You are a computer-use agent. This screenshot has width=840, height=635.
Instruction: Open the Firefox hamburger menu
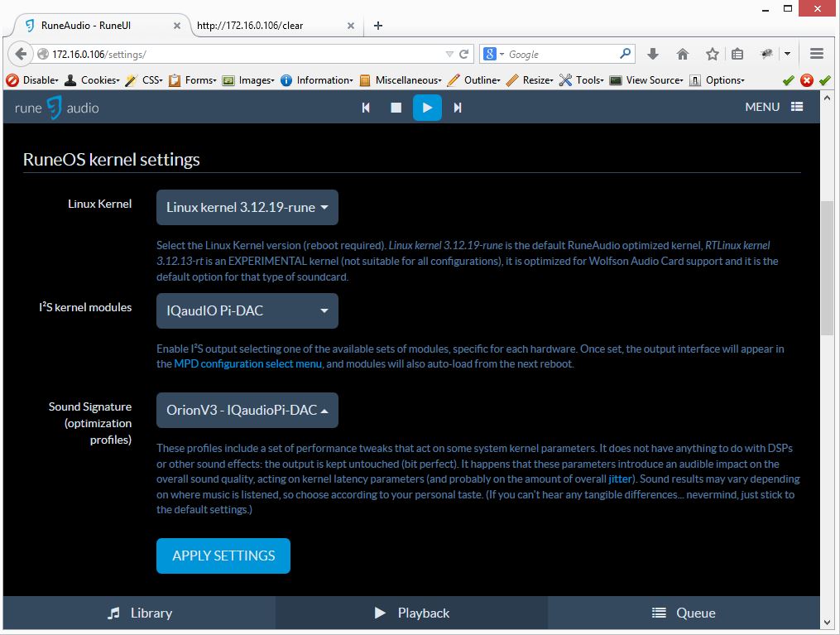[817, 54]
